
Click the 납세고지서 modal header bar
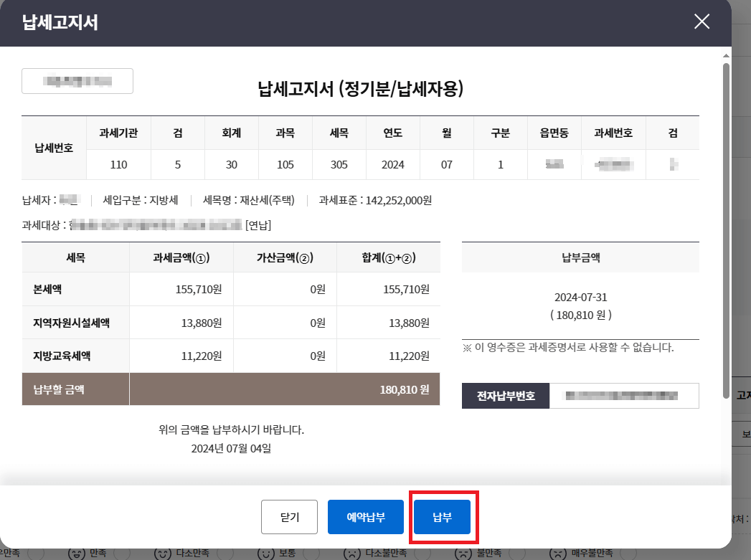tap(359, 22)
